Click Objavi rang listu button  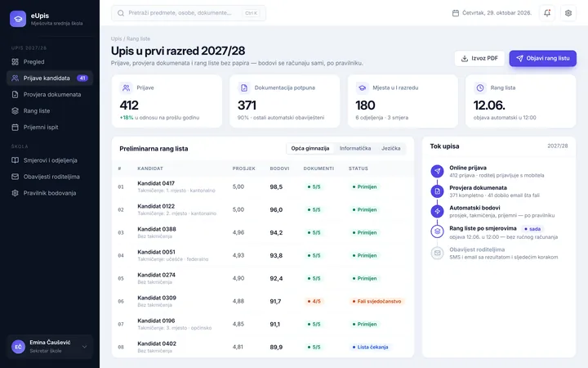tap(542, 58)
